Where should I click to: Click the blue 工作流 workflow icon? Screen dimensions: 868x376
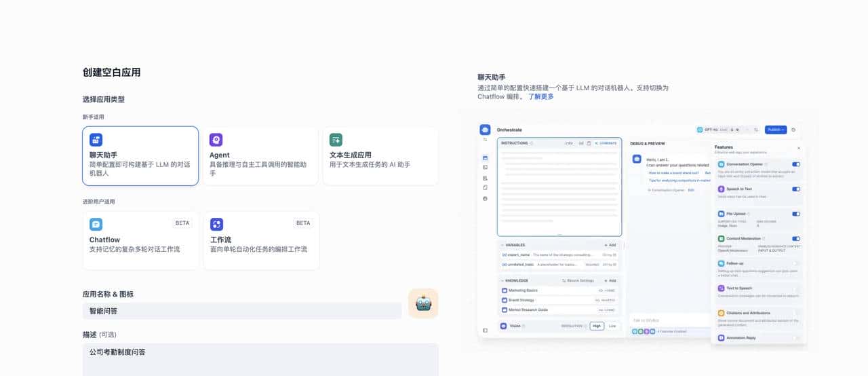[x=216, y=224]
